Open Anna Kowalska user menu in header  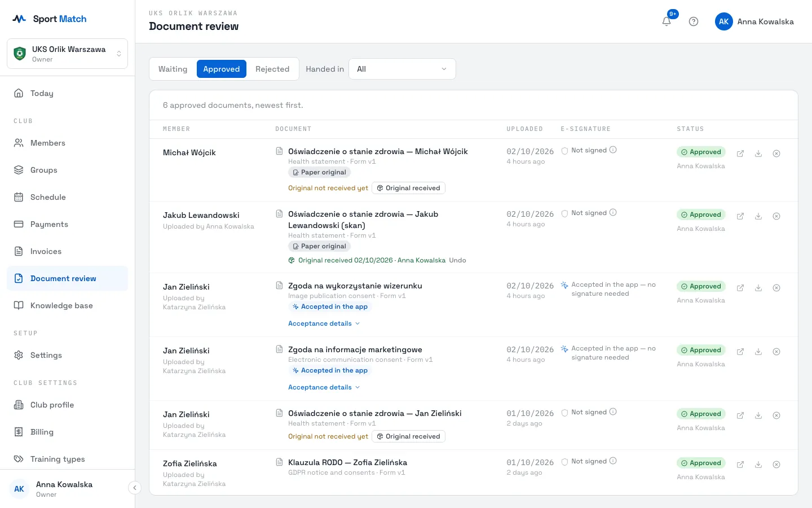coord(754,21)
